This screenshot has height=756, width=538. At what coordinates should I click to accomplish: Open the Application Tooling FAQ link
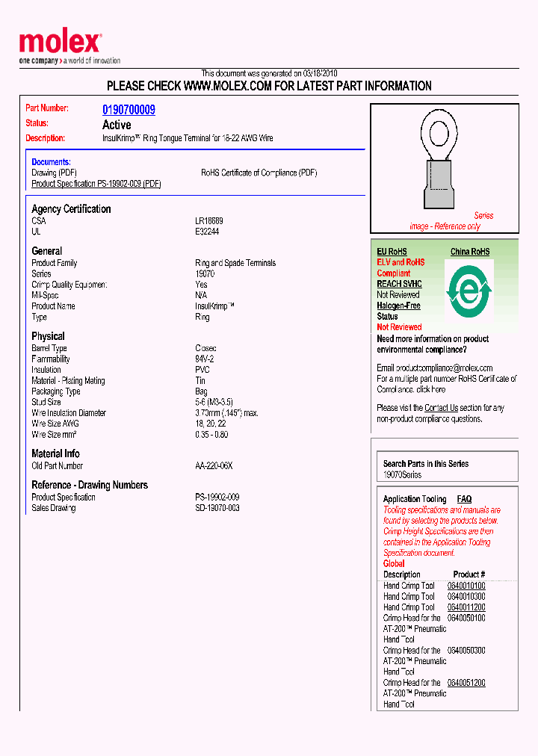464,499
